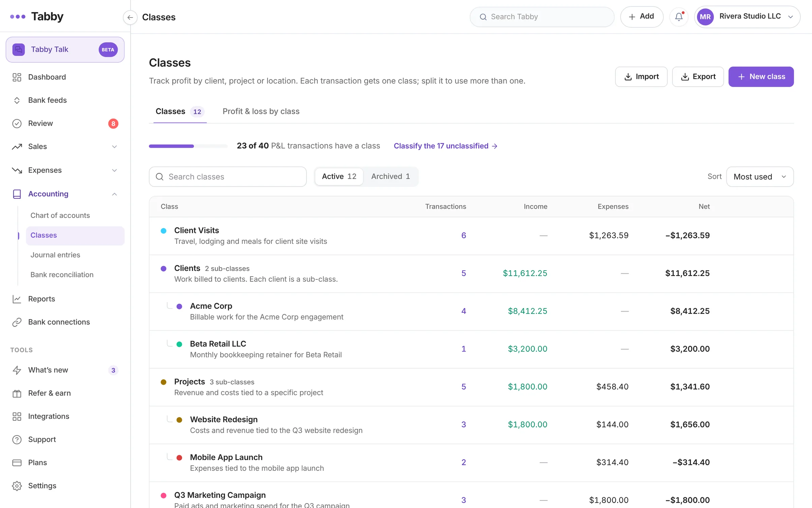Click the Search Tabby field

[542, 17]
